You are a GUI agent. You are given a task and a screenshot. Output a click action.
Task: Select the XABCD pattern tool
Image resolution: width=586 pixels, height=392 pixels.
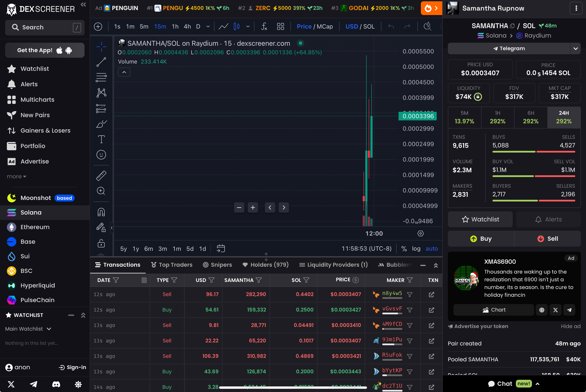[101, 93]
